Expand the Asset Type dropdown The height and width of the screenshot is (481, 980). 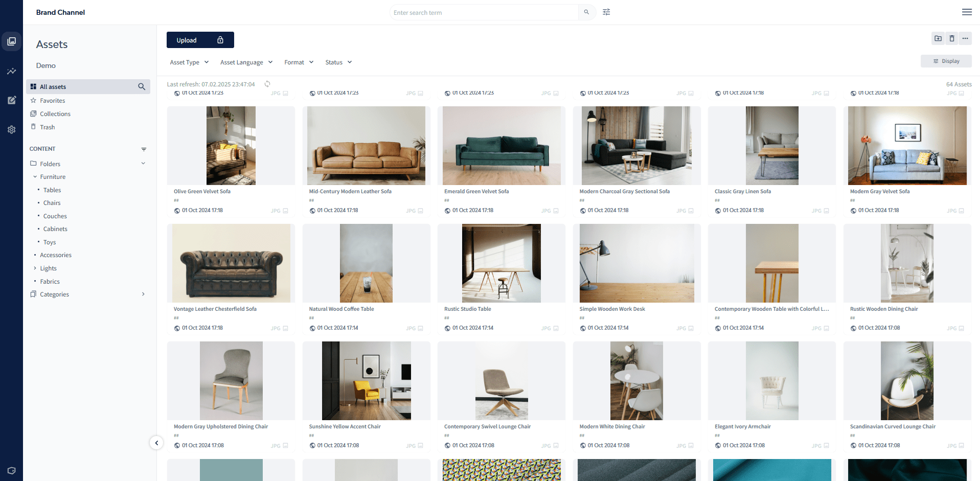(x=189, y=62)
